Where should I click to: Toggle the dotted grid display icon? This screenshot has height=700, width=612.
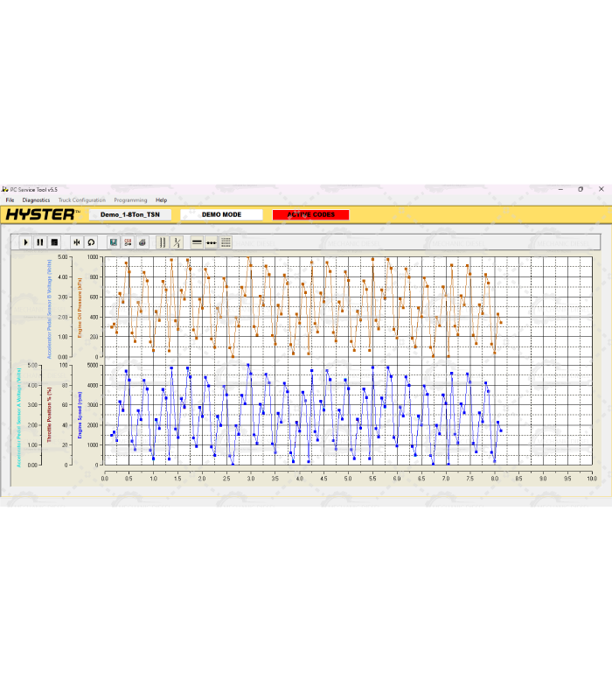point(226,241)
